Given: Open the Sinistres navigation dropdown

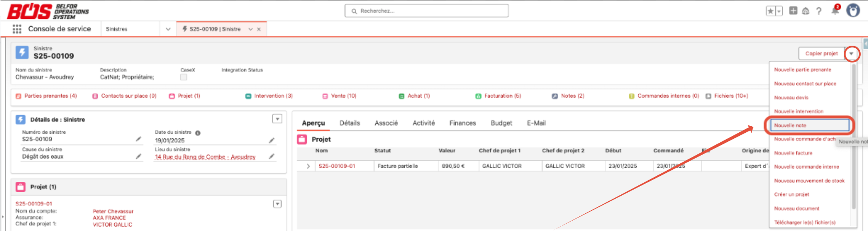Looking at the screenshot, I should 168,29.
